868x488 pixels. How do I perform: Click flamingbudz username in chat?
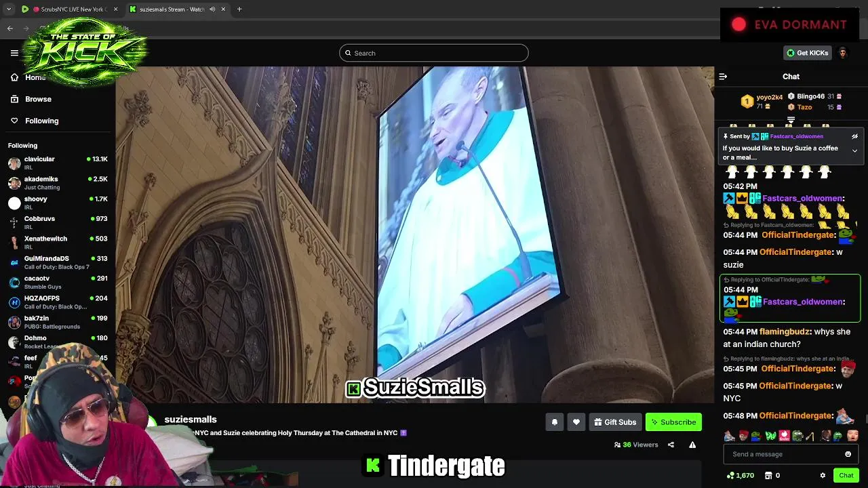785,331
